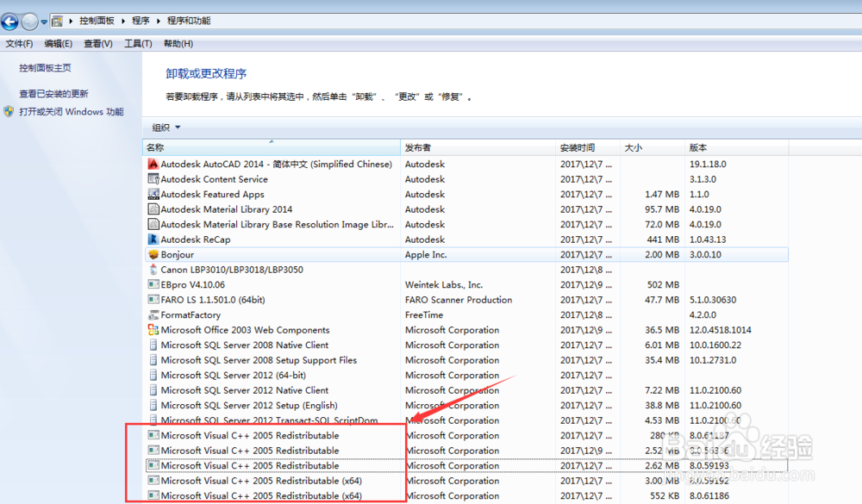This screenshot has width=862, height=504.
Task: Click Autodesk Material Library 2014 icon
Action: (x=153, y=208)
